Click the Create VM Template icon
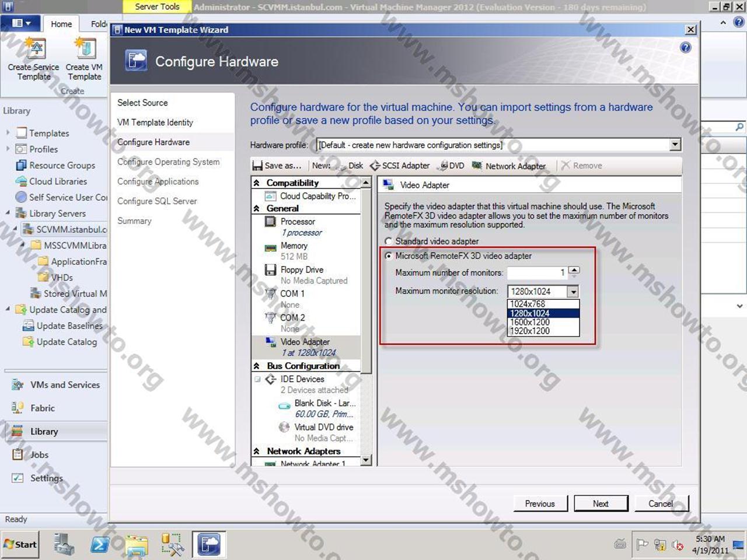This screenshot has width=747, height=560. (85, 48)
